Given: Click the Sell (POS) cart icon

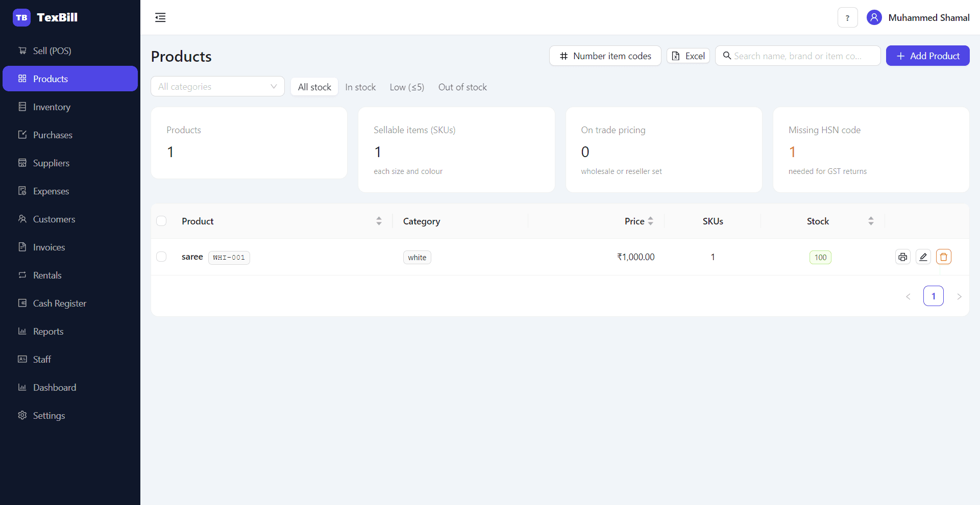Looking at the screenshot, I should 22,50.
